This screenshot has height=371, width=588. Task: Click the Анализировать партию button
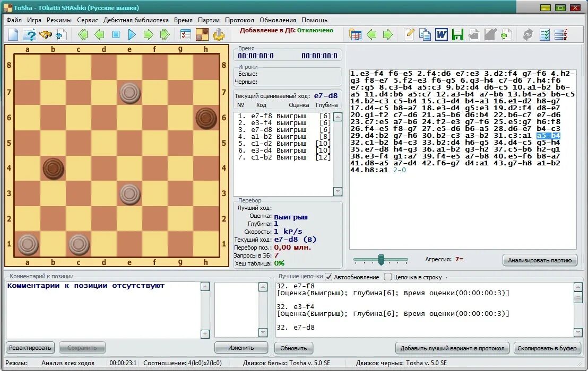(x=540, y=260)
